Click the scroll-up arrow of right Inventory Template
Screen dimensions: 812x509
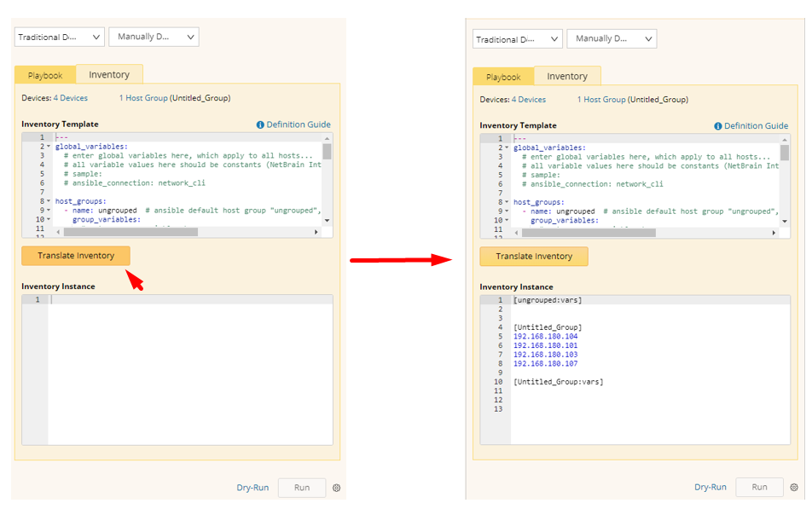785,140
